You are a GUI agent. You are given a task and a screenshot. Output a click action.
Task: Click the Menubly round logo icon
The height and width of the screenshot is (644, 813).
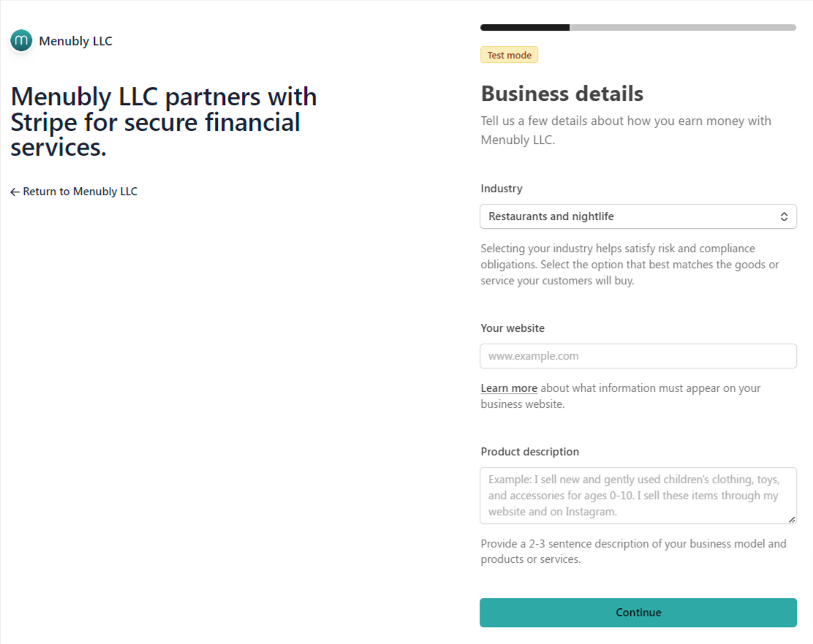(21, 40)
